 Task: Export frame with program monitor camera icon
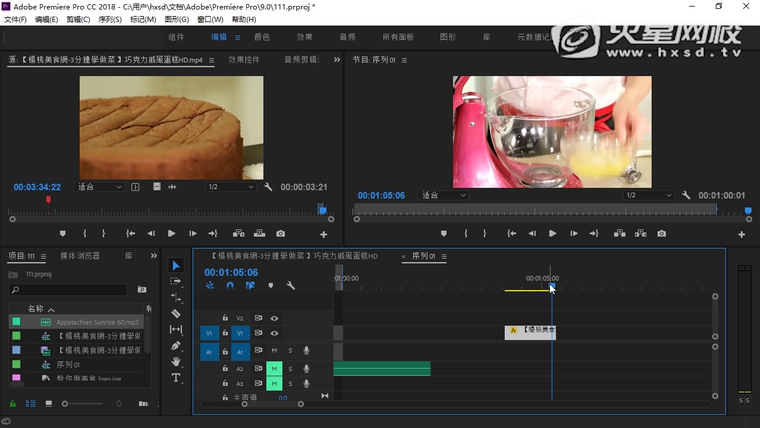coord(661,233)
